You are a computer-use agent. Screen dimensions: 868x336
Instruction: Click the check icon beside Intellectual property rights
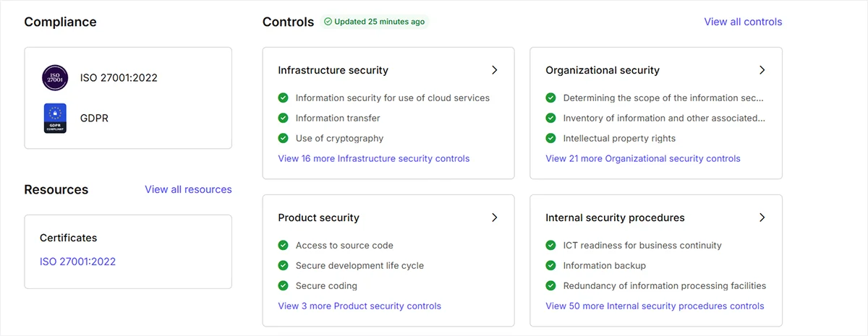tap(550, 138)
